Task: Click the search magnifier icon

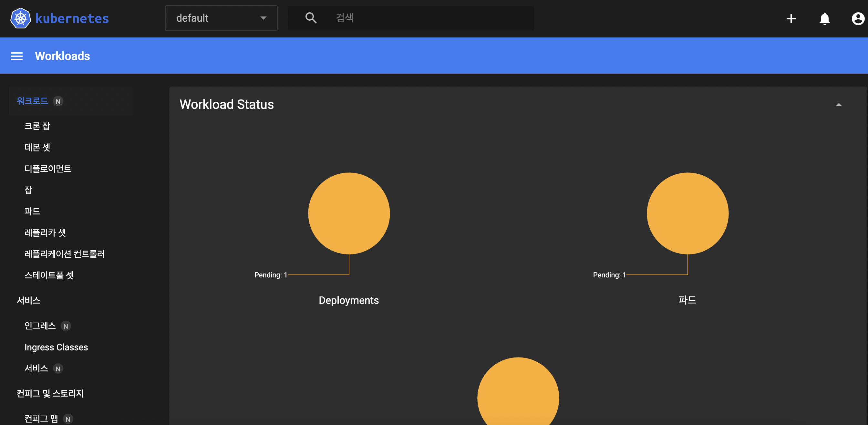Action: [311, 18]
